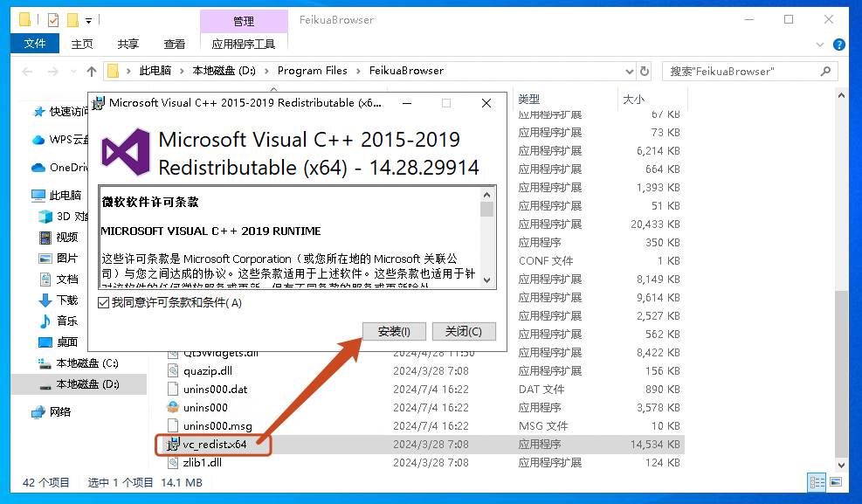Select 本地磁盘 (C:) drive in sidebar
Viewport: 862px width, 504px height.
point(86,363)
